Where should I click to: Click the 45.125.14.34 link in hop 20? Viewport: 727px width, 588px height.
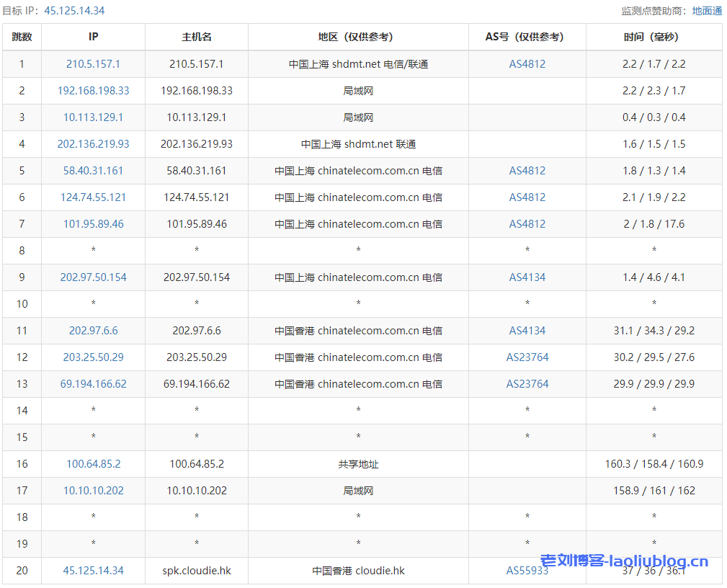(93, 571)
